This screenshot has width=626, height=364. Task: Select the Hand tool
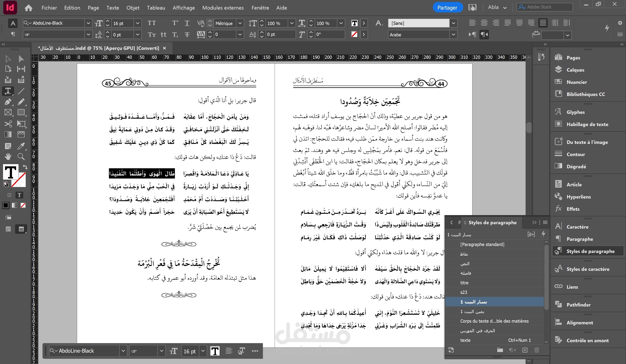8,157
